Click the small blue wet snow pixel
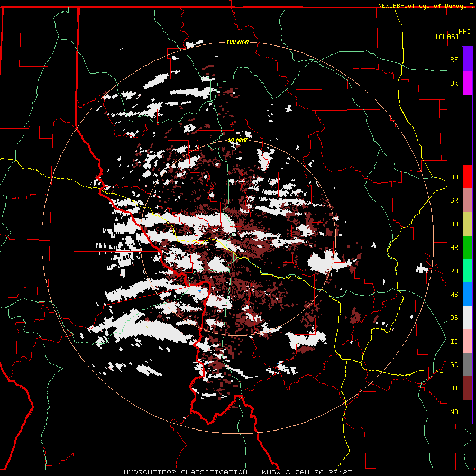Viewport: 476px width, 476px height. pos(199,291)
